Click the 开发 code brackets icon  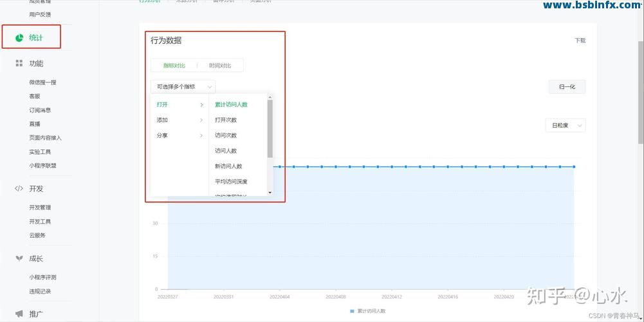point(19,189)
